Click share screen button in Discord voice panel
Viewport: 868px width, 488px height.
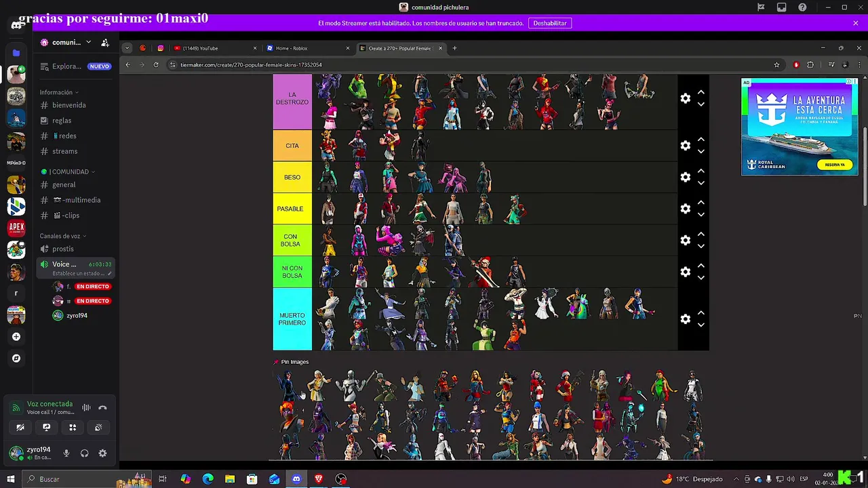click(46, 427)
